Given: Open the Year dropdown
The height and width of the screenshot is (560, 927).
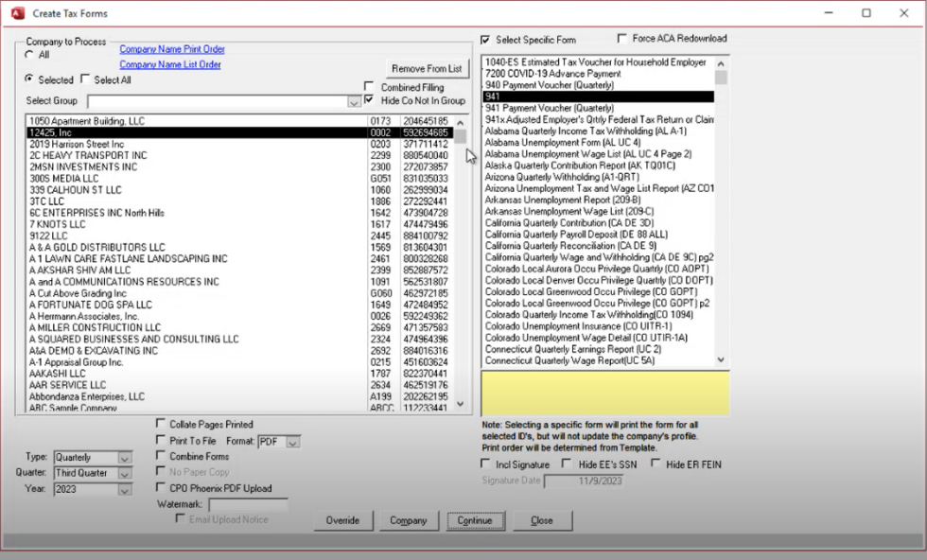Looking at the screenshot, I should pos(125,490).
